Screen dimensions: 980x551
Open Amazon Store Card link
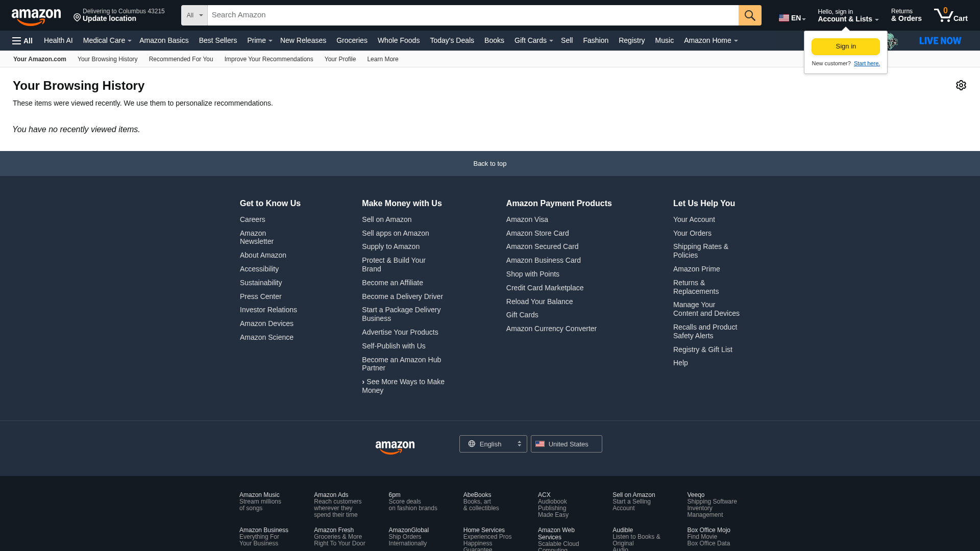click(x=537, y=233)
